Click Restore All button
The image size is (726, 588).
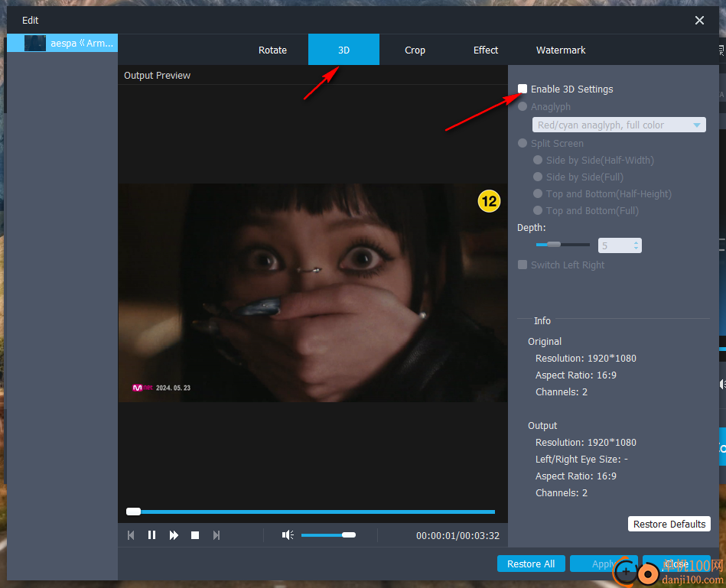531,564
